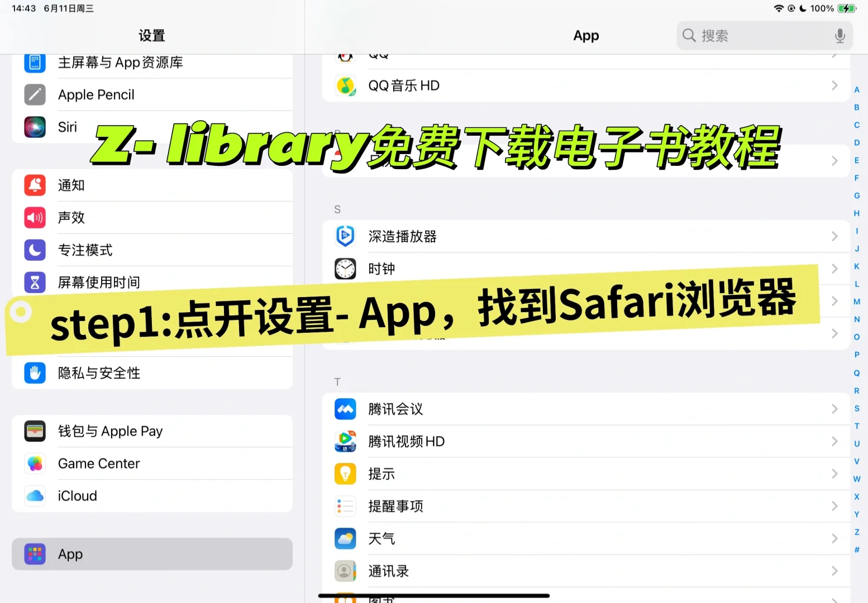The height and width of the screenshot is (603, 868).
Task: Expand 天气 row chevron
Action: click(x=834, y=539)
